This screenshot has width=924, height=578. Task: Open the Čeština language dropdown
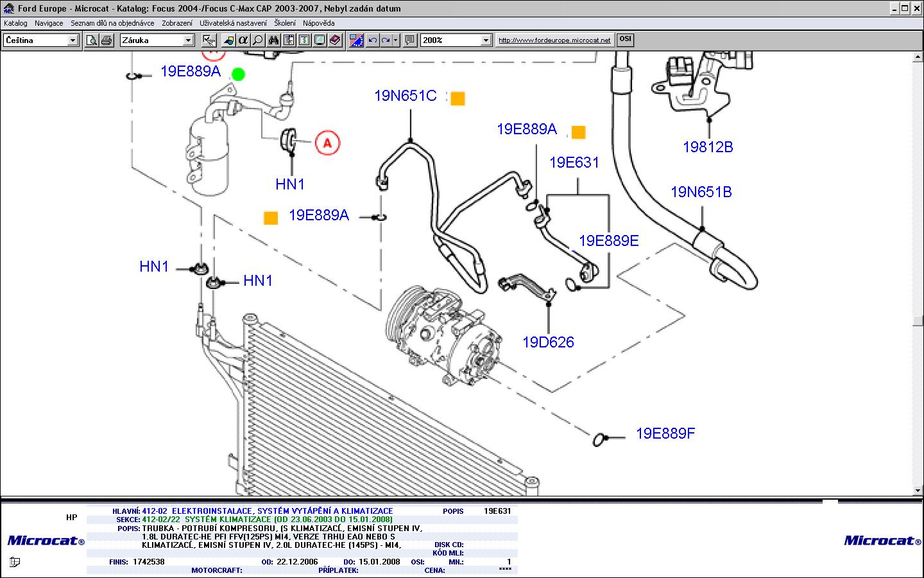click(73, 40)
